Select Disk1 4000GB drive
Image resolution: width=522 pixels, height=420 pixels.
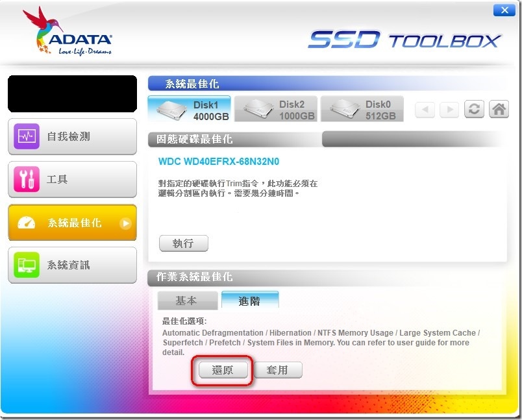pos(189,109)
